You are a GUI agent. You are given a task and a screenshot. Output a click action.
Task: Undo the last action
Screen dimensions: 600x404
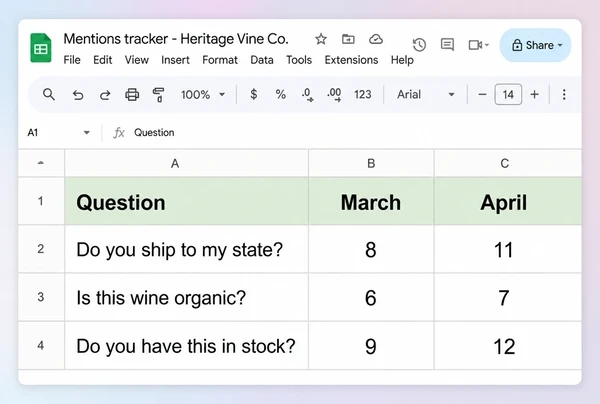[78, 94]
